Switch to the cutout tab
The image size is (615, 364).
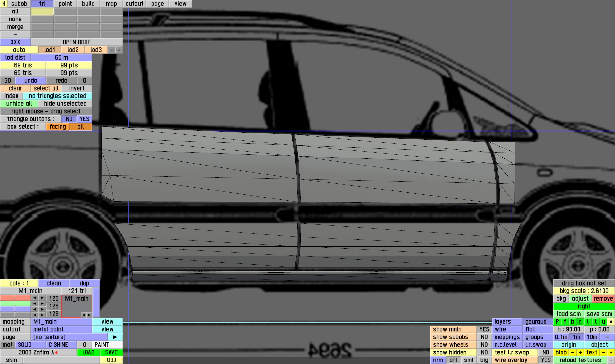click(134, 4)
